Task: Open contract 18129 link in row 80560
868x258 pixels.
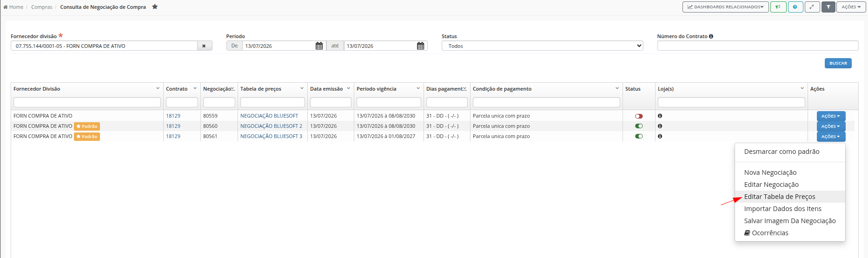Action: [173, 126]
